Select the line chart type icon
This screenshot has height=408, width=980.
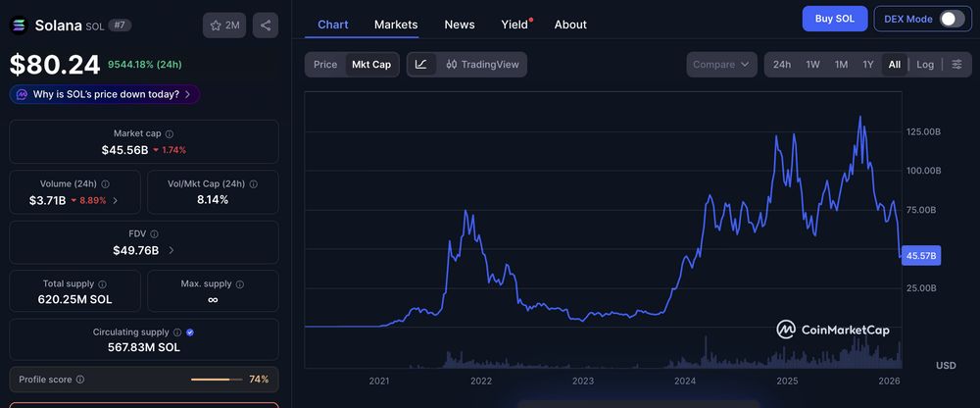[421, 65]
